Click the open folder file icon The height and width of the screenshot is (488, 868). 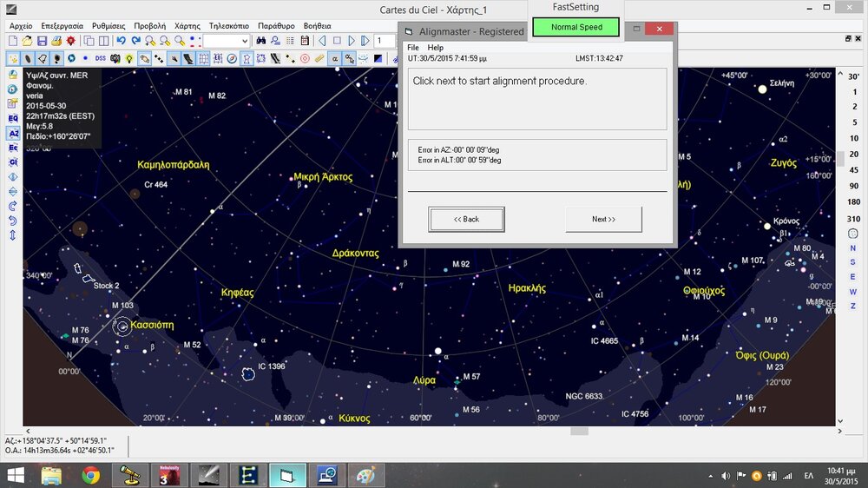tap(28, 41)
